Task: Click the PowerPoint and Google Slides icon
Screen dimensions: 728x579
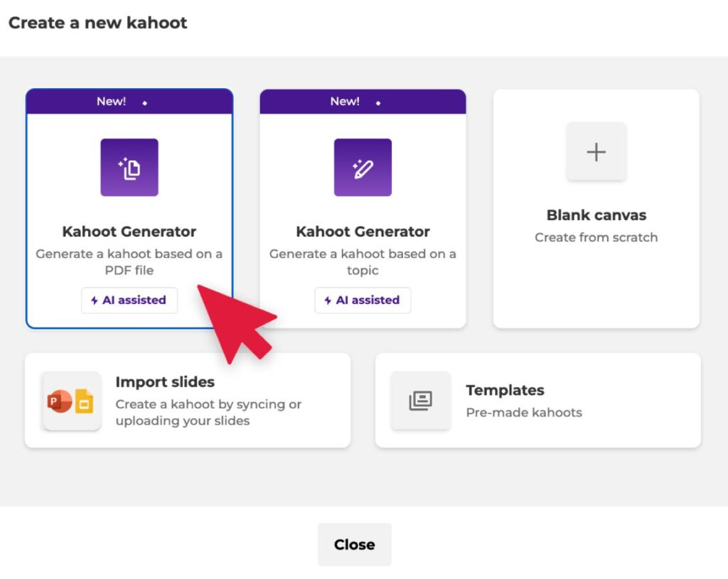Action: click(72, 401)
